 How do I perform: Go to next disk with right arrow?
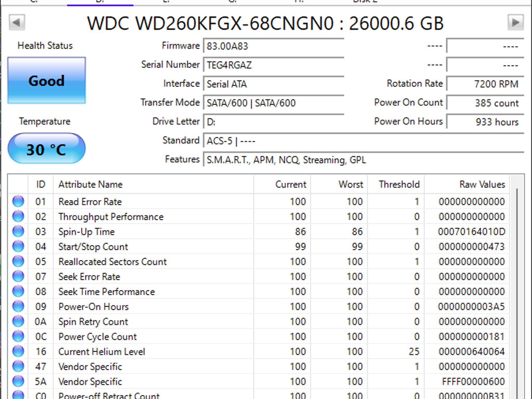pos(516,23)
